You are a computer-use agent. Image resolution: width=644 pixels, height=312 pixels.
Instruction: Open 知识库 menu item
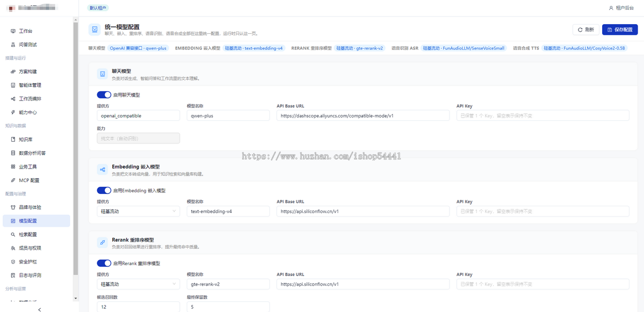point(36,140)
